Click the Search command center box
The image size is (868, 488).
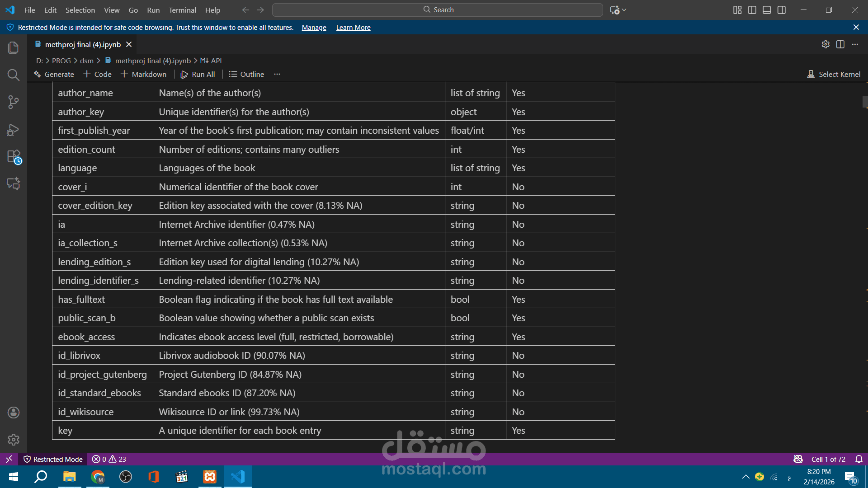pos(438,10)
